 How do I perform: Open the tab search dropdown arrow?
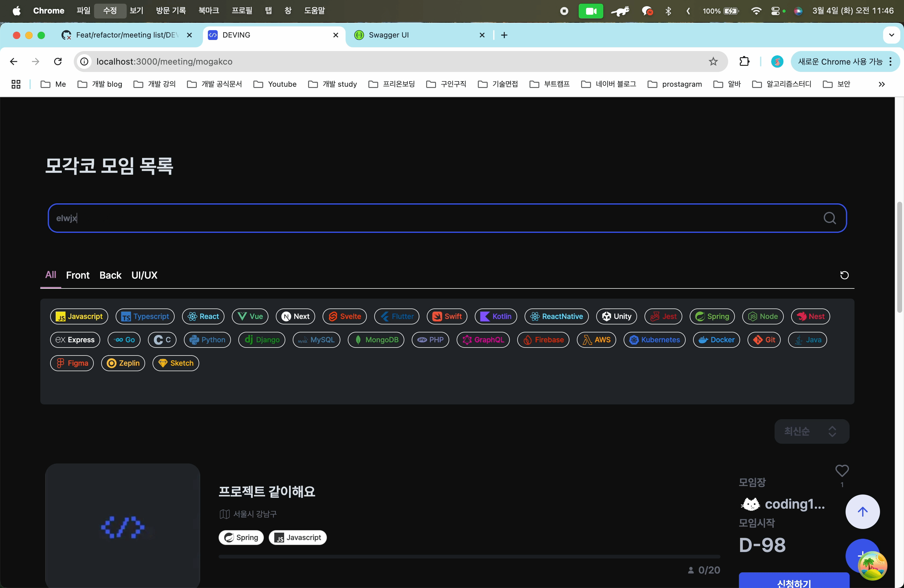(x=891, y=35)
